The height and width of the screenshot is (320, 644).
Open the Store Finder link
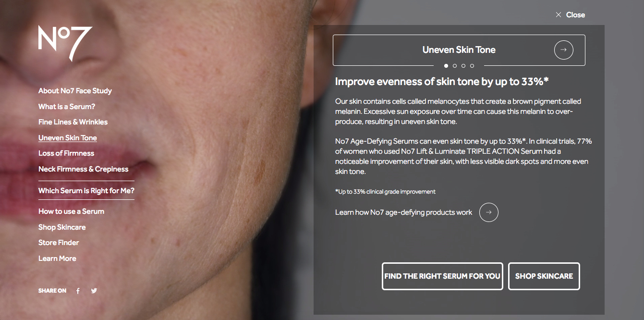[x=59, y=243]
